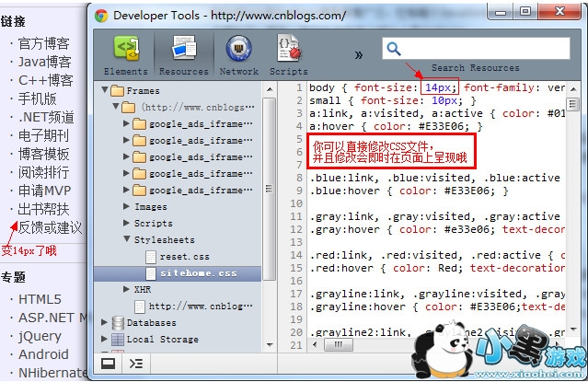Collapse the Stylesheets group

[x=127, y=239]
